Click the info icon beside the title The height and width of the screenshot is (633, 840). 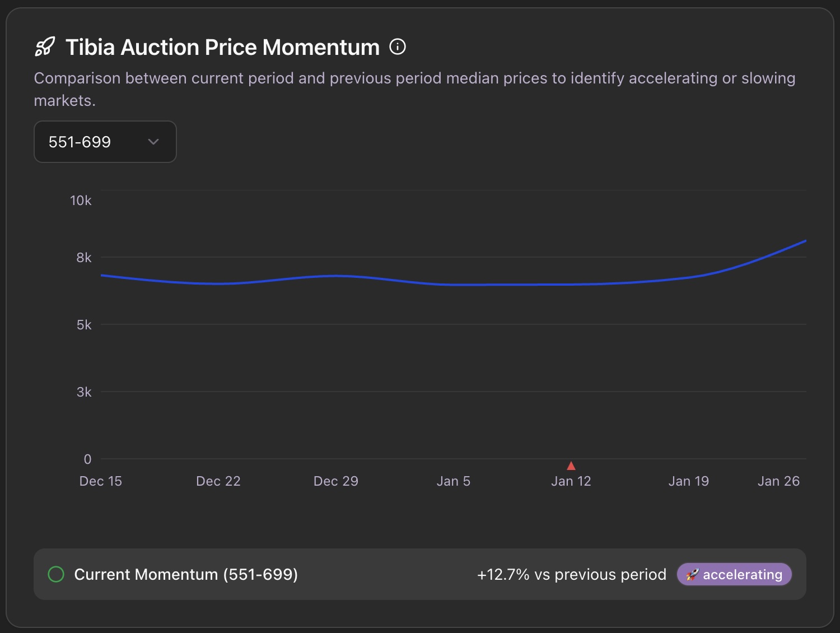pos(398,46)
